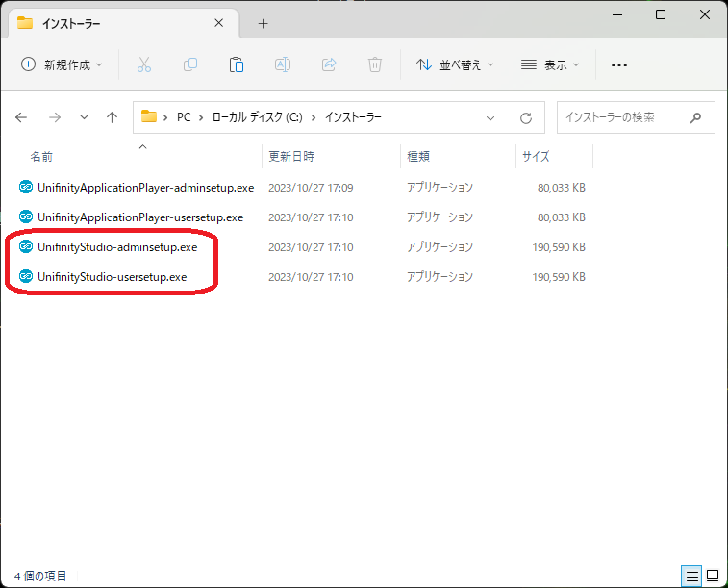Sort files by 更新日時 column header
728x588 pixels.
[291, 156]
